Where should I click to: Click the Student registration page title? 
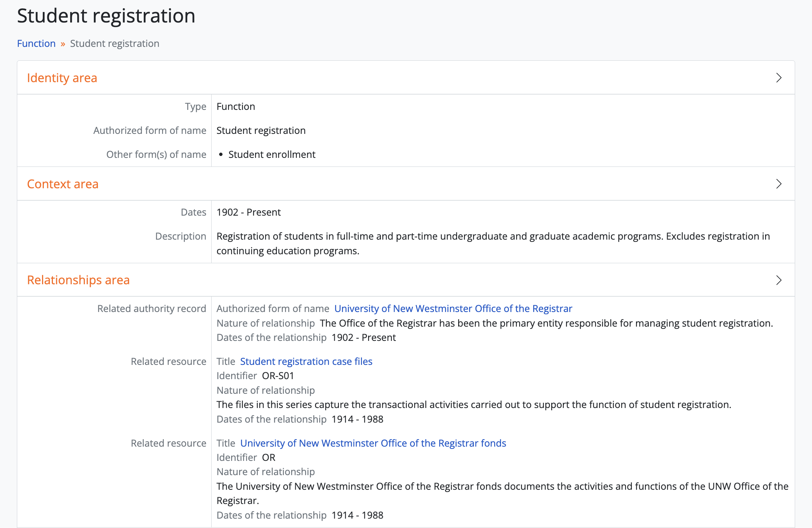pos(106,16)
